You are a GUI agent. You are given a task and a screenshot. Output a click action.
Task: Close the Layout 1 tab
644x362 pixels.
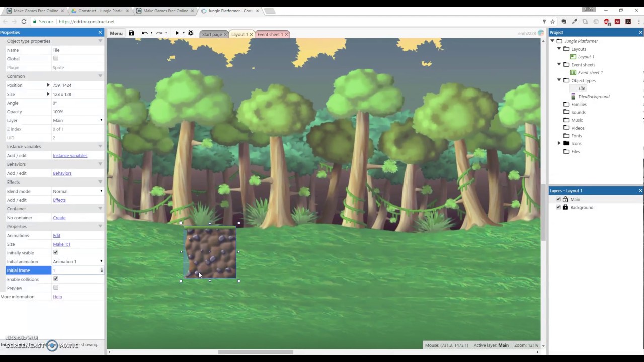[251, 34]
